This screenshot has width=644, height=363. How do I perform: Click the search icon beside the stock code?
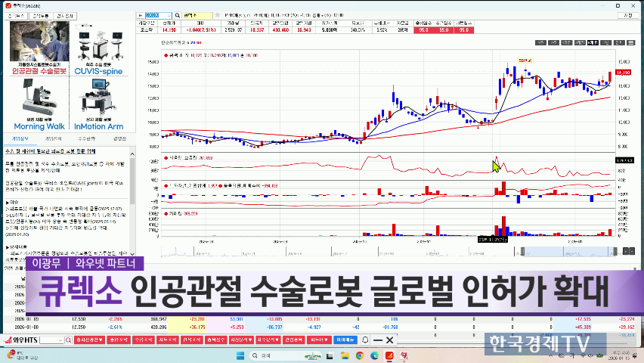(177, 14)
